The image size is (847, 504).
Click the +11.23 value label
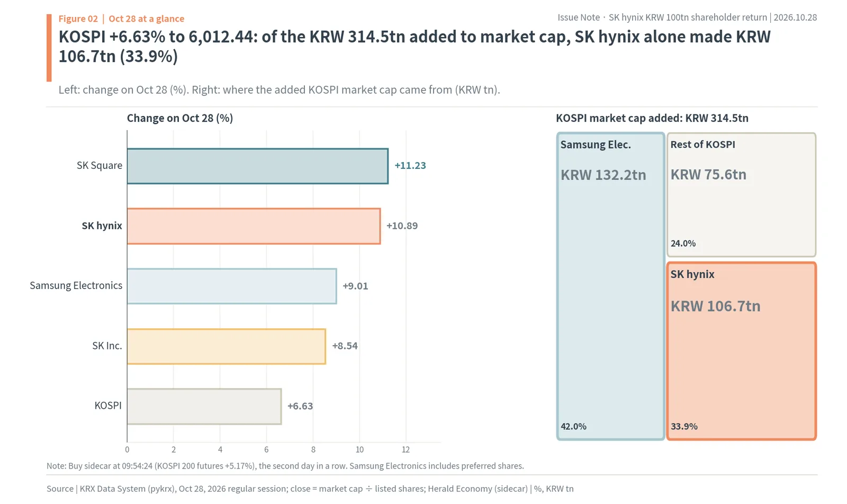(x=410, y=166)
